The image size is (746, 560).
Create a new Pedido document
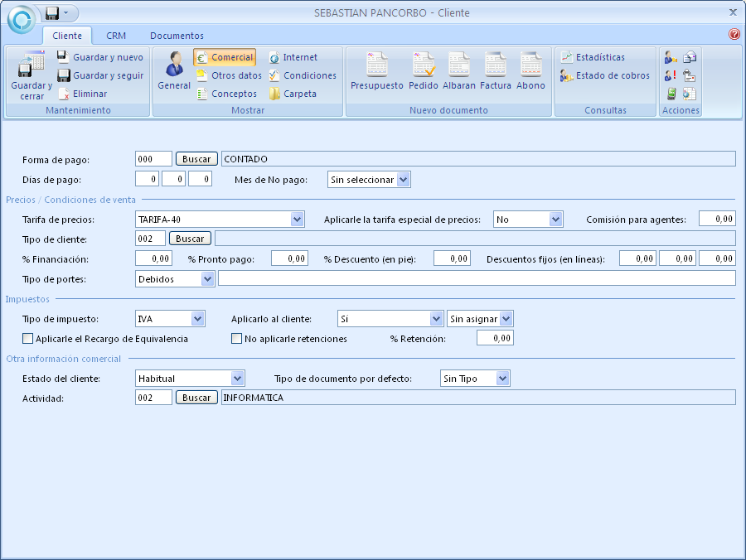click(423, 66)
